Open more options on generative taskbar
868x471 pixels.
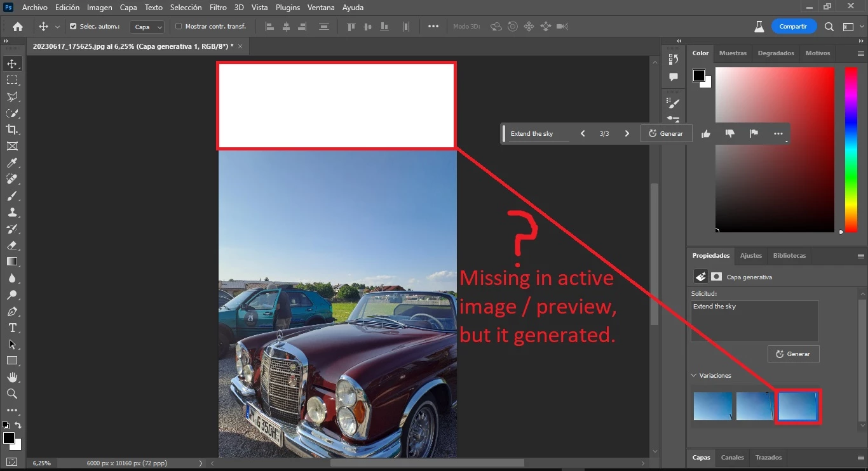point(778,133)
